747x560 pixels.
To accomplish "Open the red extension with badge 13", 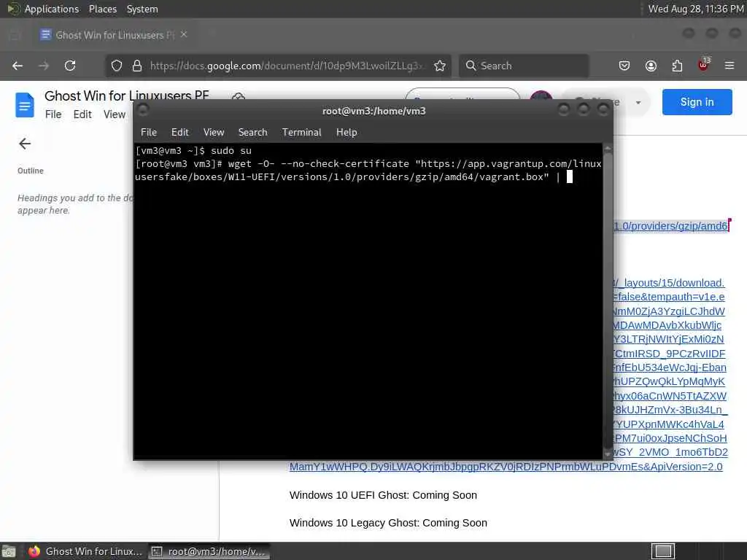I will 704,65.
